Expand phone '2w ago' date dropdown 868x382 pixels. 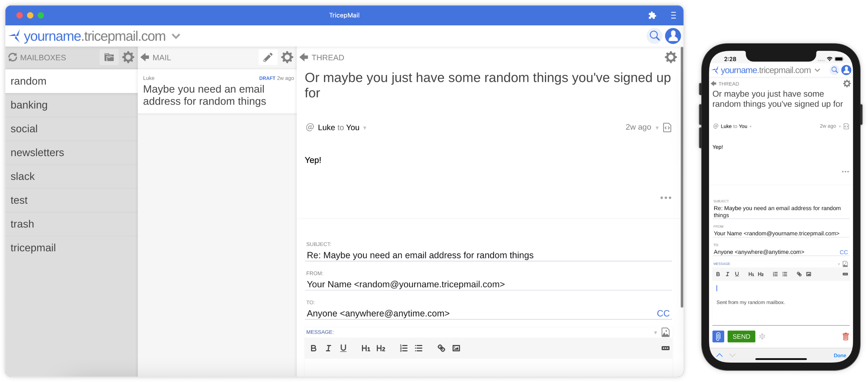click(x=840, y=127)
